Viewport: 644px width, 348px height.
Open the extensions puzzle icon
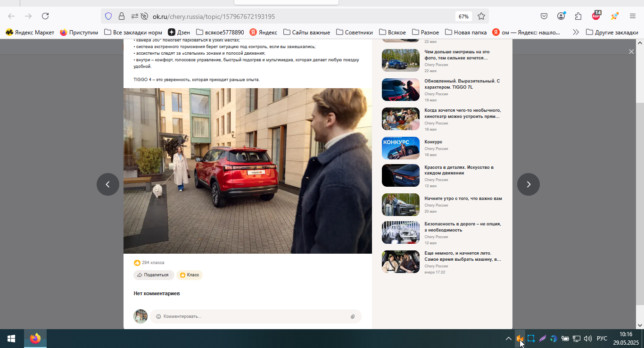tap(578, 16)
